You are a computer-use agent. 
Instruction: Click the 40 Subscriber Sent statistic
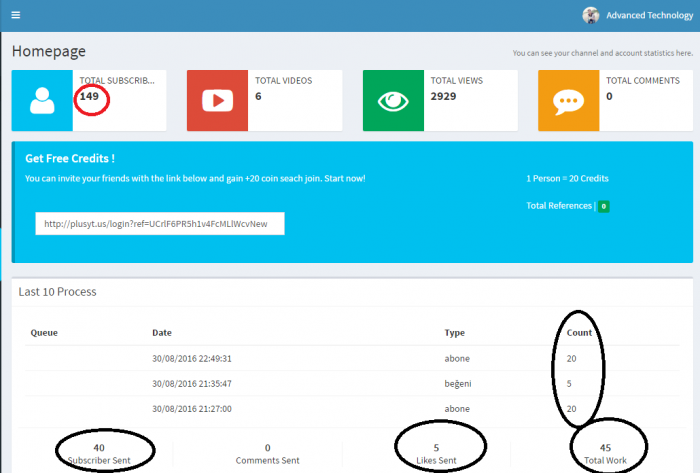(x=99, y=454)
